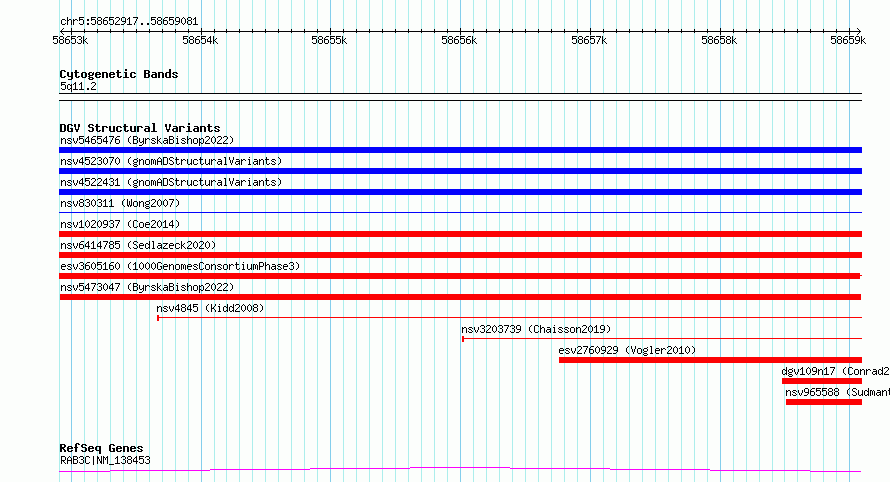Screen dimensions: 890x482
Task: Click the blue bar under nsv4523070
Action: (x=460, y=171)
